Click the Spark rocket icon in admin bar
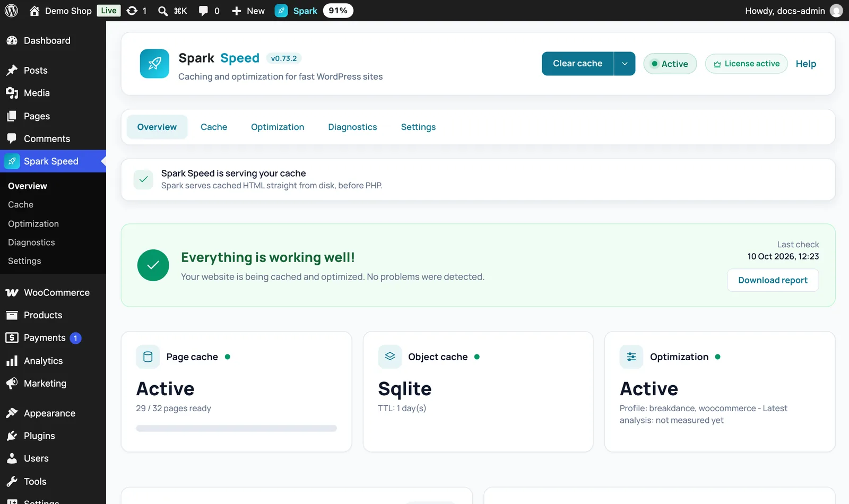Viewport: 849px width, 504px height. [281, 11]
